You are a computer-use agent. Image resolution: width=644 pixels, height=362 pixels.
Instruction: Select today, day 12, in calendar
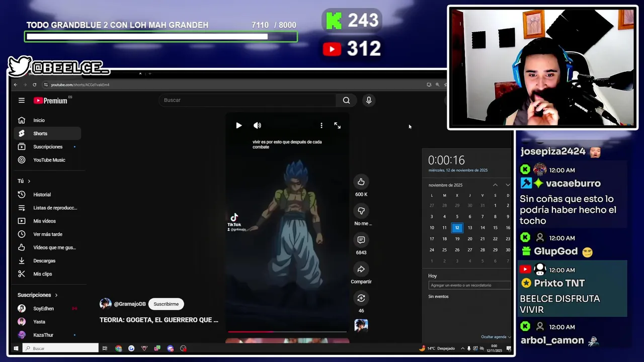click(457, 228)
